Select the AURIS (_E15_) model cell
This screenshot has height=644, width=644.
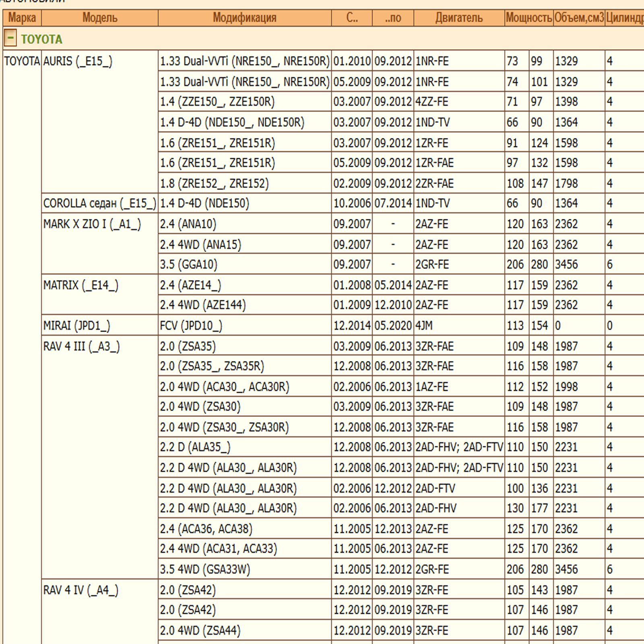click(78, 61)
